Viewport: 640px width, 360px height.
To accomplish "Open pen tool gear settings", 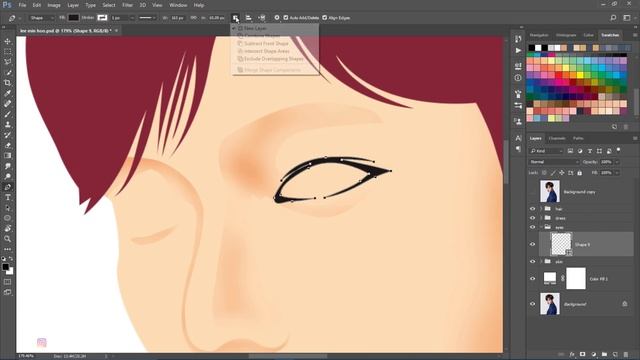I will [277, 18].
